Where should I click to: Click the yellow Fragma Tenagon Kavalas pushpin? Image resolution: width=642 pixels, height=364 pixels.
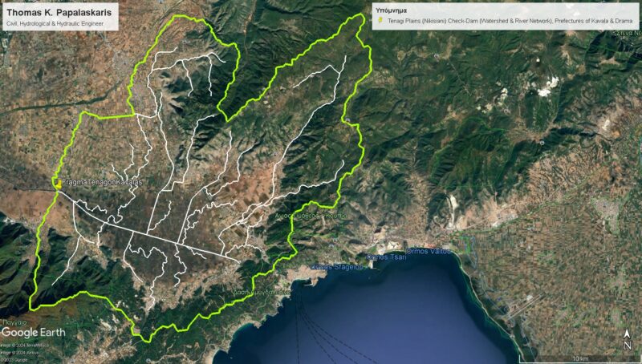point(59,184)
